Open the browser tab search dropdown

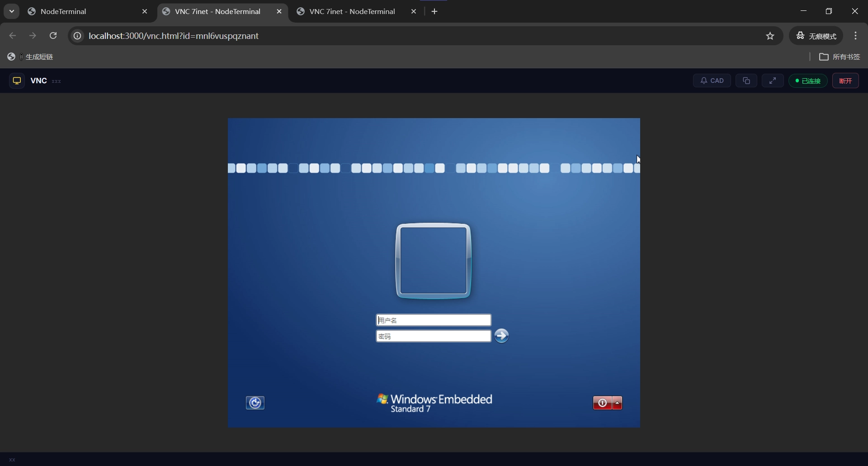(x=12, y=11)
